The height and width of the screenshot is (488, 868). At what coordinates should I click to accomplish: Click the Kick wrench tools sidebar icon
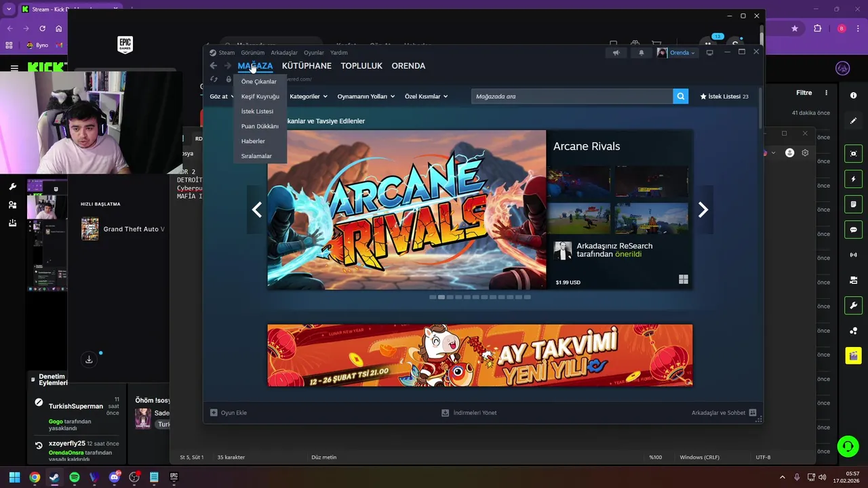click(x=854, y=306)
